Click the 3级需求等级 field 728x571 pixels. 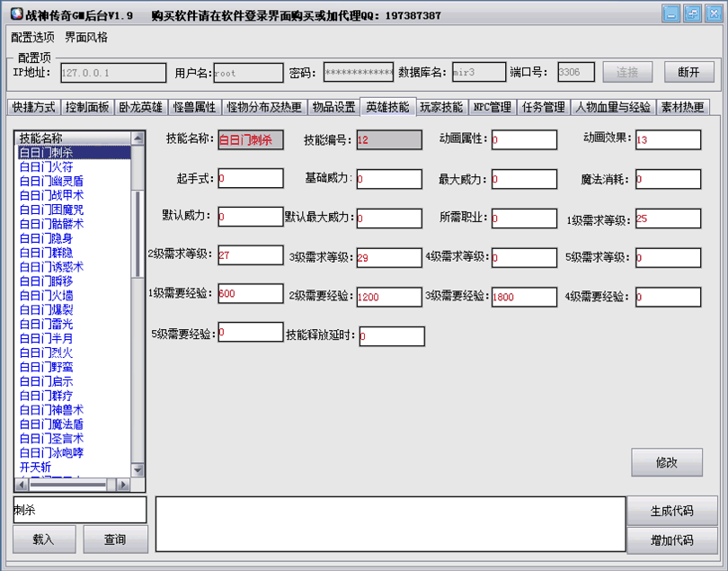[389, 258]
